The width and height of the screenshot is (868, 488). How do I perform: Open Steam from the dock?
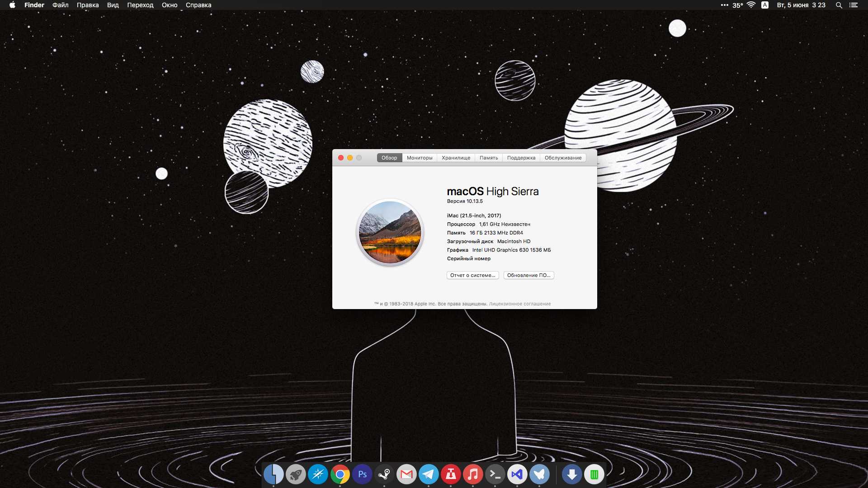pos(384,474)
